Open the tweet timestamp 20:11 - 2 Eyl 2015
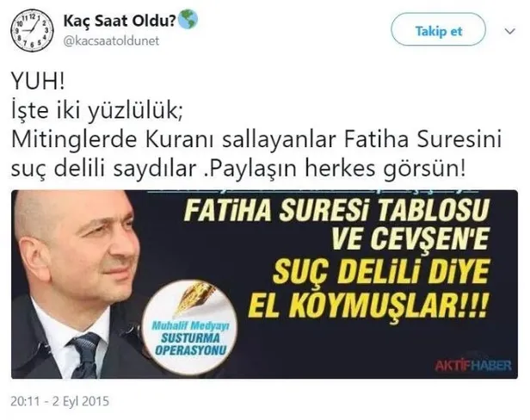This screenshot has width=530, height=420. click(x=60, y=401)
